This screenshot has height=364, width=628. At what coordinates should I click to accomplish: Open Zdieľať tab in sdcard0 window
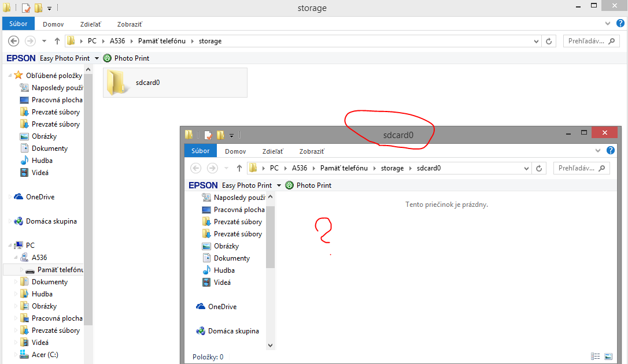[x=273, y=151]
